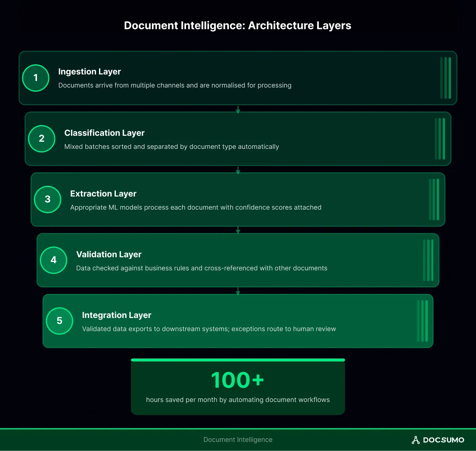The width and height of the screenshot is (476, 451).
Task: Click the 'Validation Layer' heading
Action: tap(109, 254)
